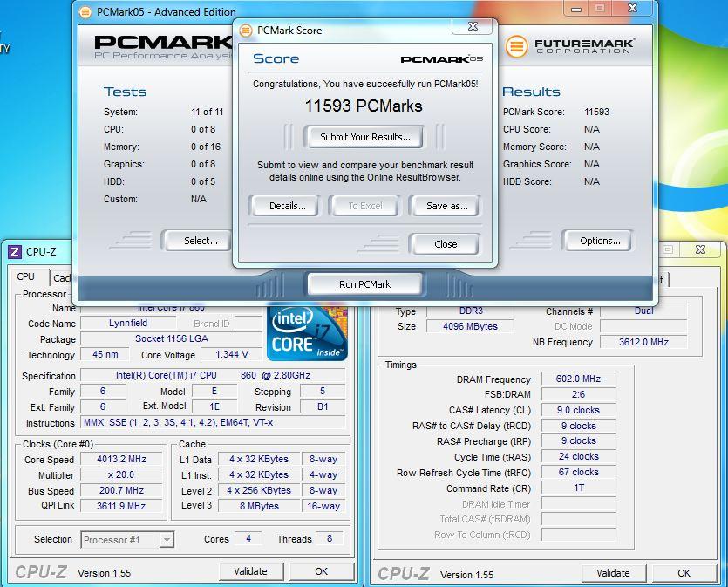
Task: Click Specification field Intel Core i7 CPU 860
Action: pyautogui.click(x=213, y=375)
